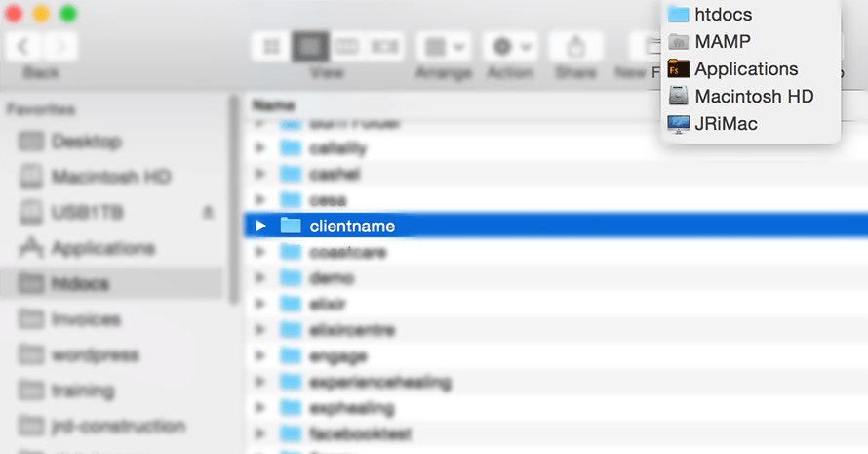Switch to Cover Flow view
Screen dimensions: 868x454
click(x=384, y=47)
